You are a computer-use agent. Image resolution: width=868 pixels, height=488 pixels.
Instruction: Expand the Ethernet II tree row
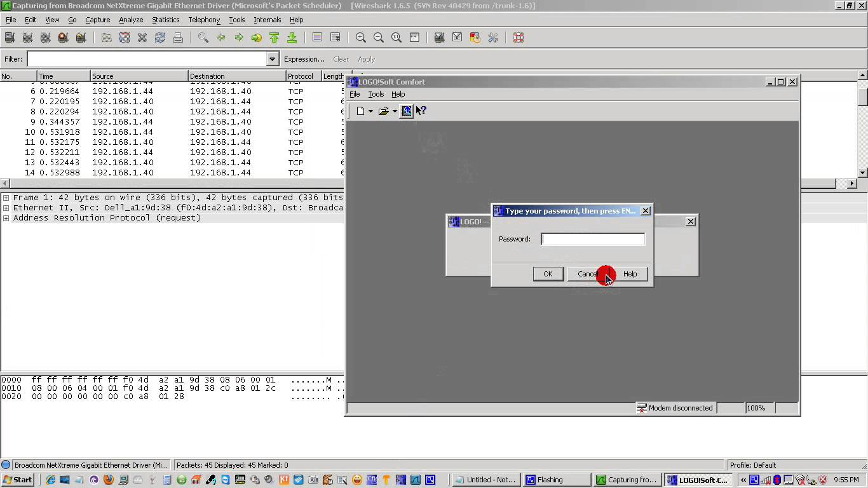(x=6, y=208)
